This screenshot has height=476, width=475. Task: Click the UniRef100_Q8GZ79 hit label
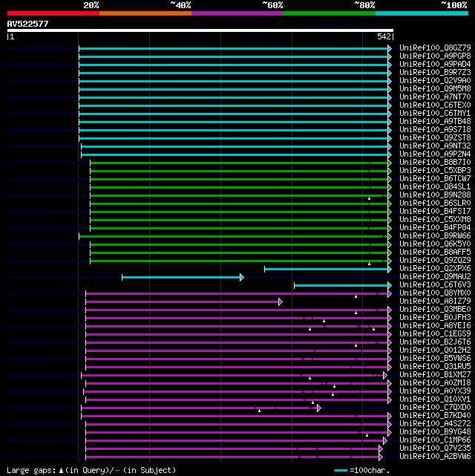pos(435,48)
